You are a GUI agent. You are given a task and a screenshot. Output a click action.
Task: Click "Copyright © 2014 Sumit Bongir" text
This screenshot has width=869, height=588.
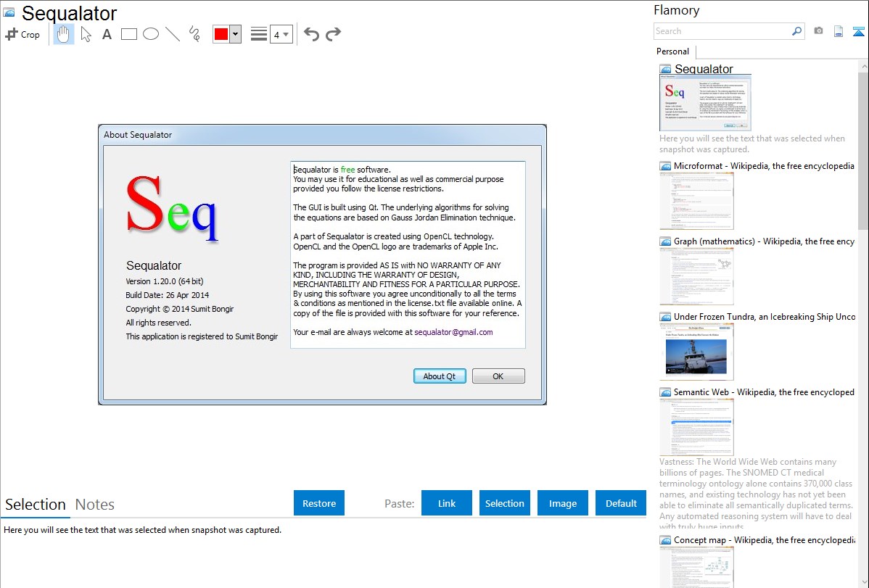(x=180, y=309)
